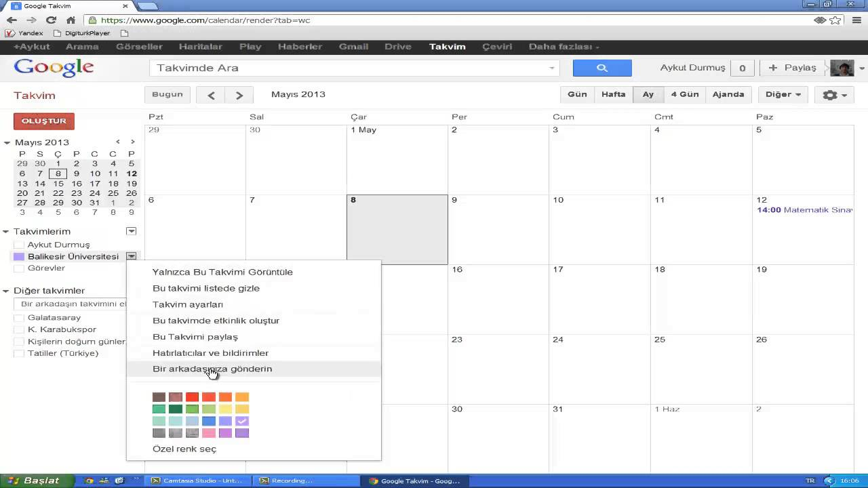Pick the dark green color swatch

(x=176, y=409)
